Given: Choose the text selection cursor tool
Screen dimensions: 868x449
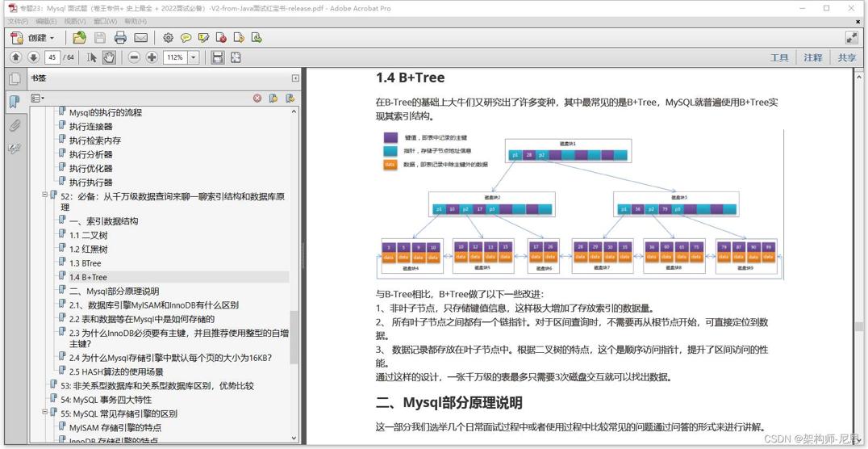Looking at the screenshot, I should 92,57.
